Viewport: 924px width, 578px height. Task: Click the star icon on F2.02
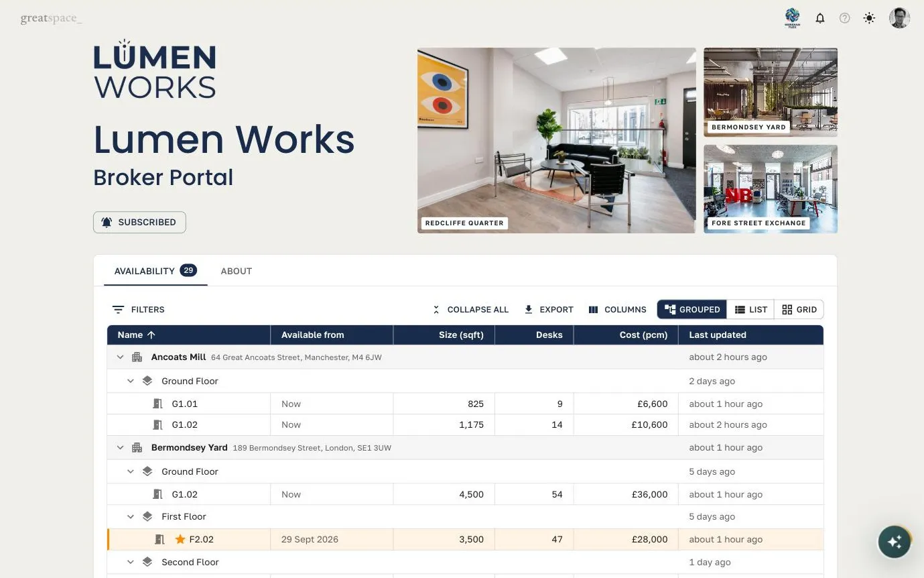pyautogui.click(x=180, y=539)
